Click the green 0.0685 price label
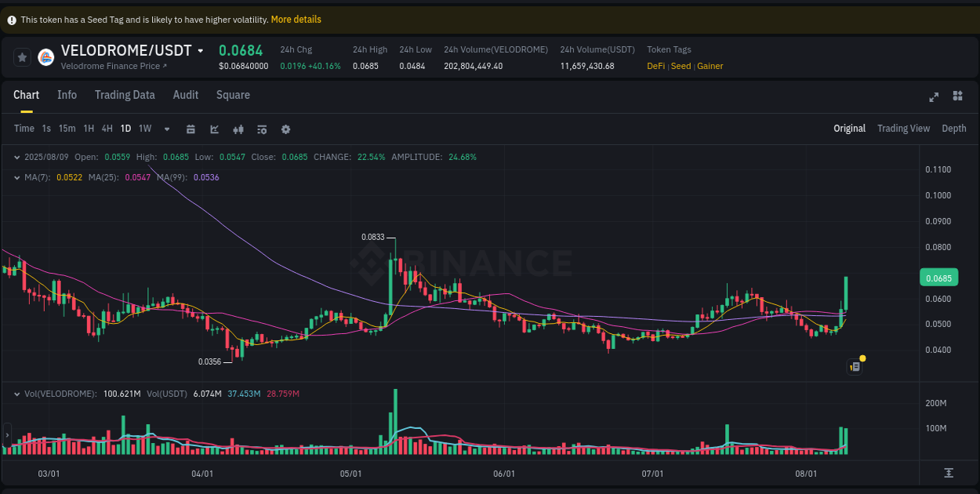This screenshot has width=980, height=494. tap(938, 278)
